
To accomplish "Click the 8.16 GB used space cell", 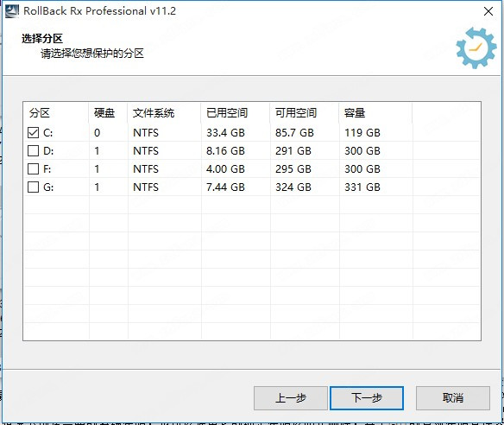I will (x=225, y=151).
